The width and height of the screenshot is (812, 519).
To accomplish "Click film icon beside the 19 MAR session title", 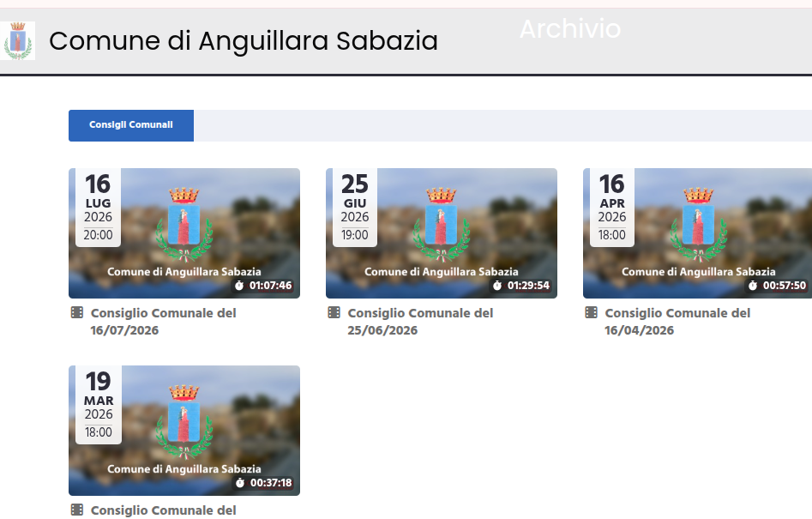I will pos(76,510).
